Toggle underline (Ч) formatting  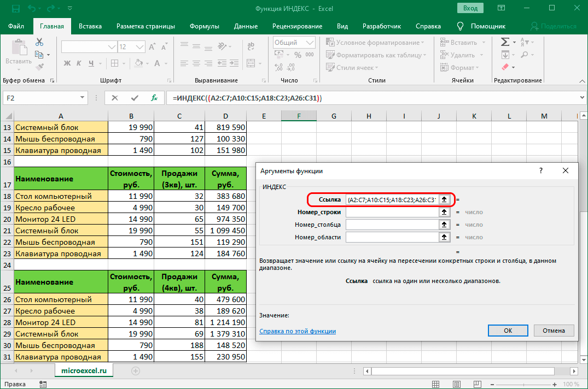coord(91,63)
